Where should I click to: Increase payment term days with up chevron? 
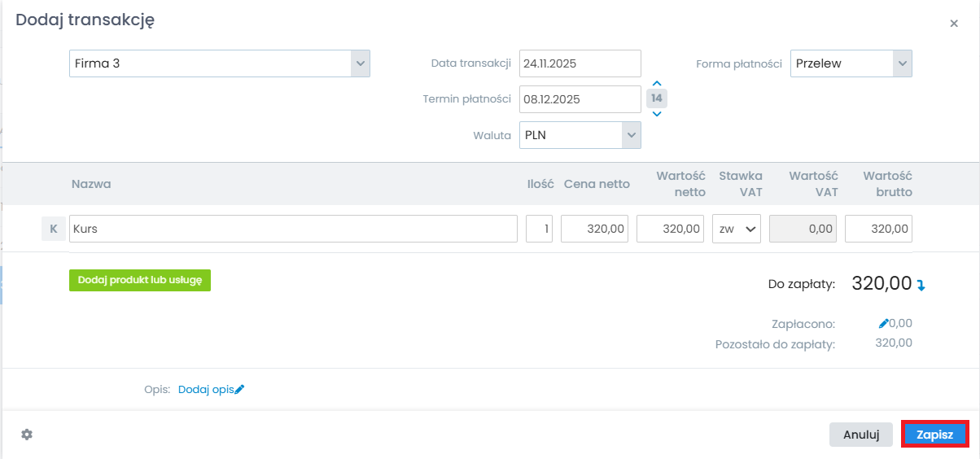(657, 84)
